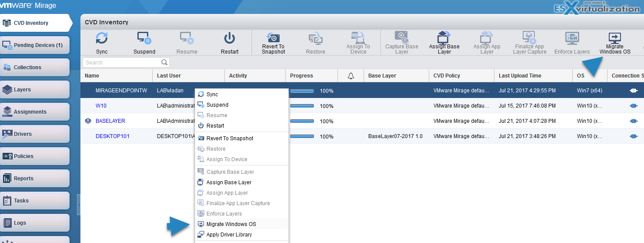This screenshot has height=243, width=644.
Task: Click the Restore toolbar icon
Action: (316, 38)
